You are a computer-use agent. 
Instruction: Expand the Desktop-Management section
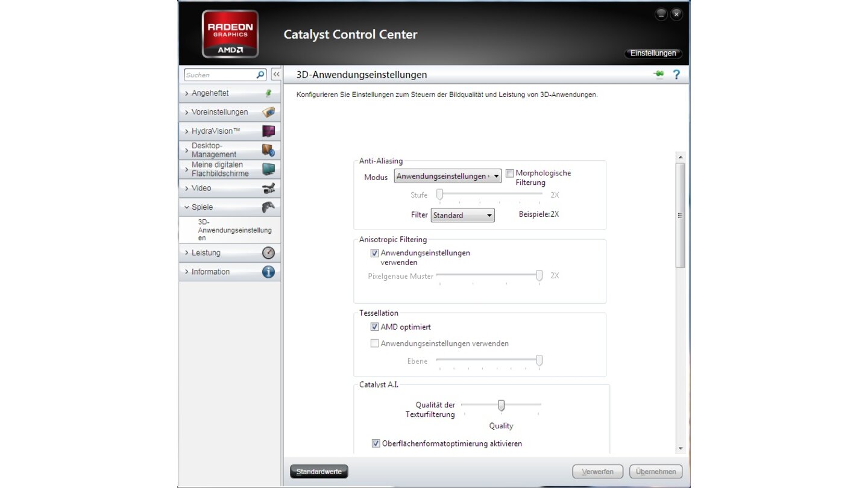230,150
